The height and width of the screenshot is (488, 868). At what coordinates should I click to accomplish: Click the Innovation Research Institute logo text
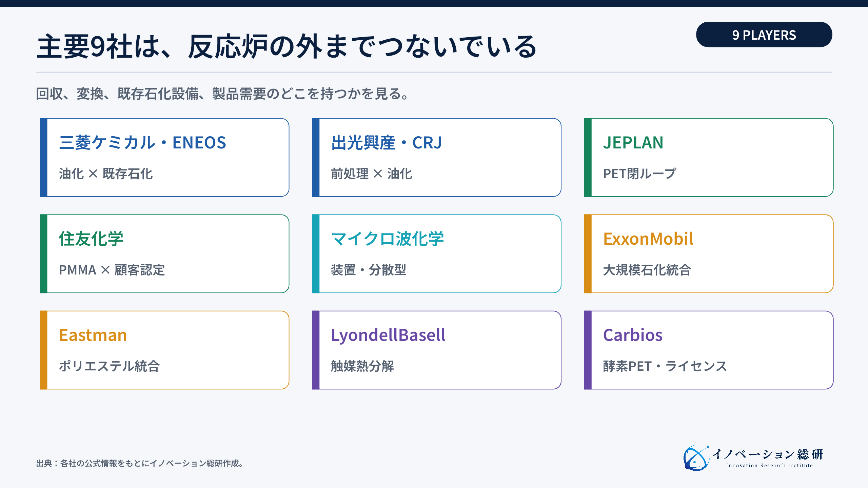click(x=769, y=466)
